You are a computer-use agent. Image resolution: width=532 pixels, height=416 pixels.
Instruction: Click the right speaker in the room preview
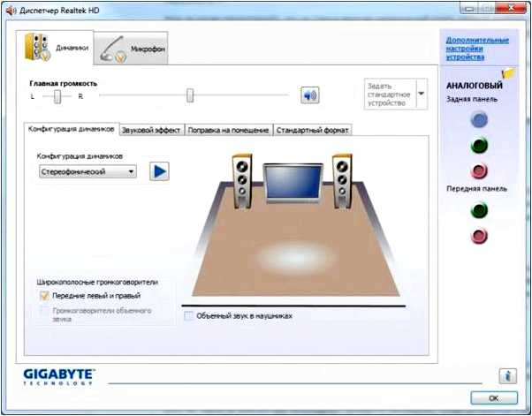pyautogui.click(x=342, y=181)
